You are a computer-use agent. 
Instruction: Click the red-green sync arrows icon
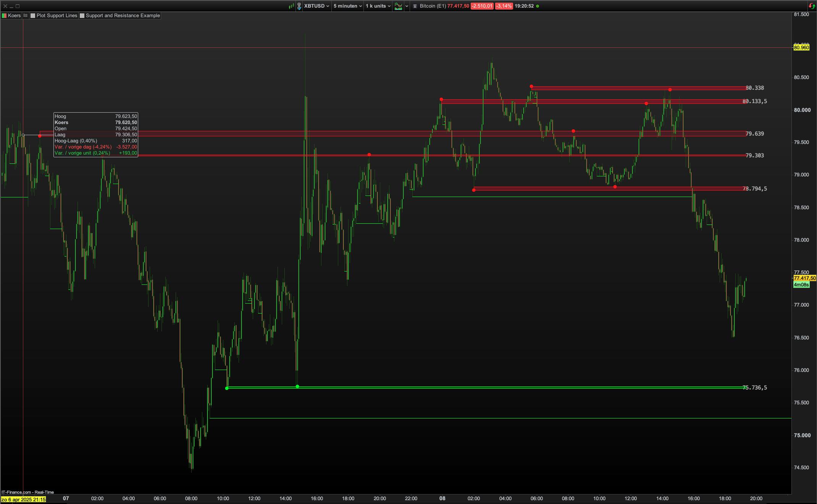click(x=812, y=6)
